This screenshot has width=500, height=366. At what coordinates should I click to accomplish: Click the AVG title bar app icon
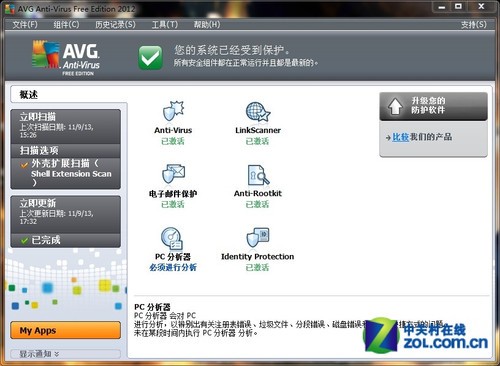[x=10, y=9]
